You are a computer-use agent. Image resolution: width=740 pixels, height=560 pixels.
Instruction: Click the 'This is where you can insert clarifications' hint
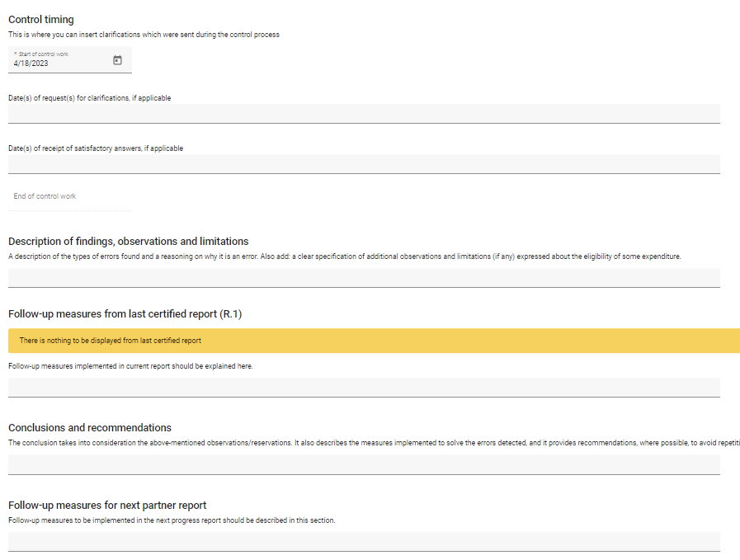[x=144, y=35]
